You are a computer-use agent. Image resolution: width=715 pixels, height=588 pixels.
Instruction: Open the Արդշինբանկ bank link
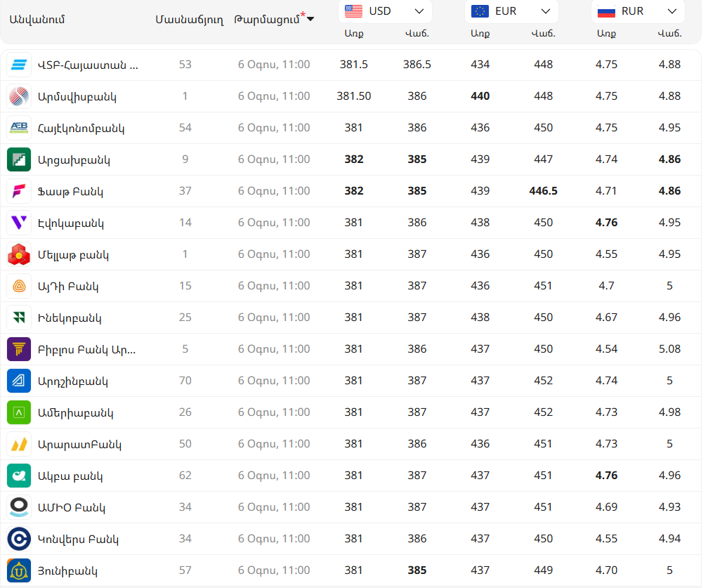click(x=73, y=381)
